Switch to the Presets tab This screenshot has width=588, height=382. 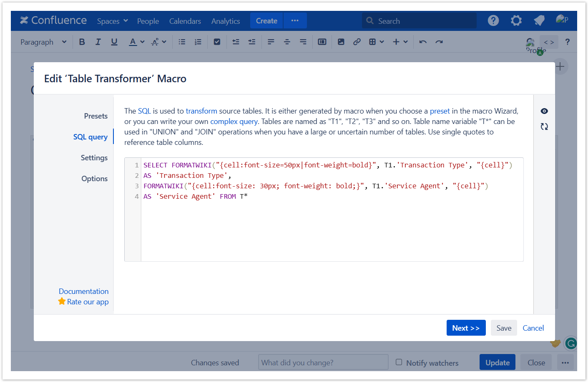[x=95, y=116]
